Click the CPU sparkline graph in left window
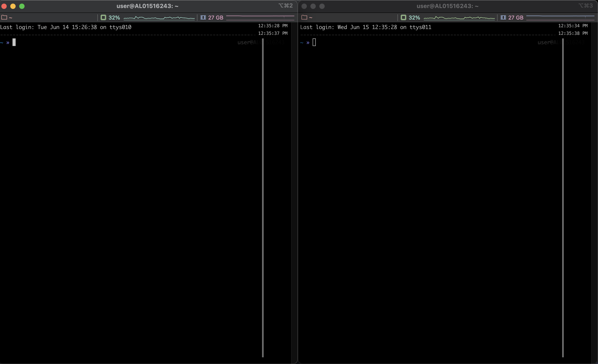Image resolution: width=598 pixels, height=364 pixels. tap(159, 18)
